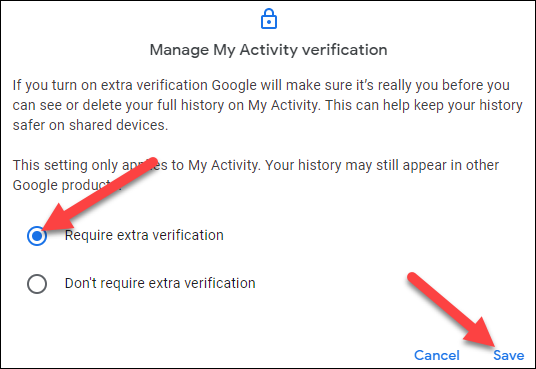Click the "Don't require extra verification" label text
The width and height of the screenshot is (536, 369).
pyautogui.click(x=160, y=283)
